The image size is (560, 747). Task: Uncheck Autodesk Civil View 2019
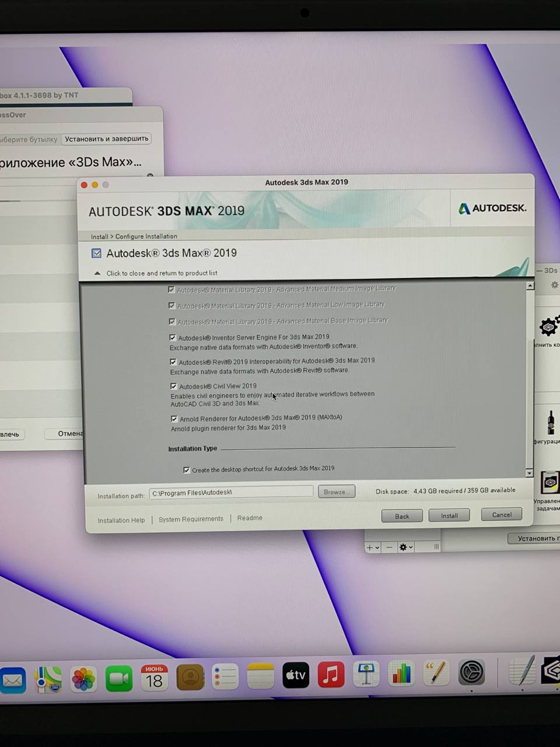(174, 386)
